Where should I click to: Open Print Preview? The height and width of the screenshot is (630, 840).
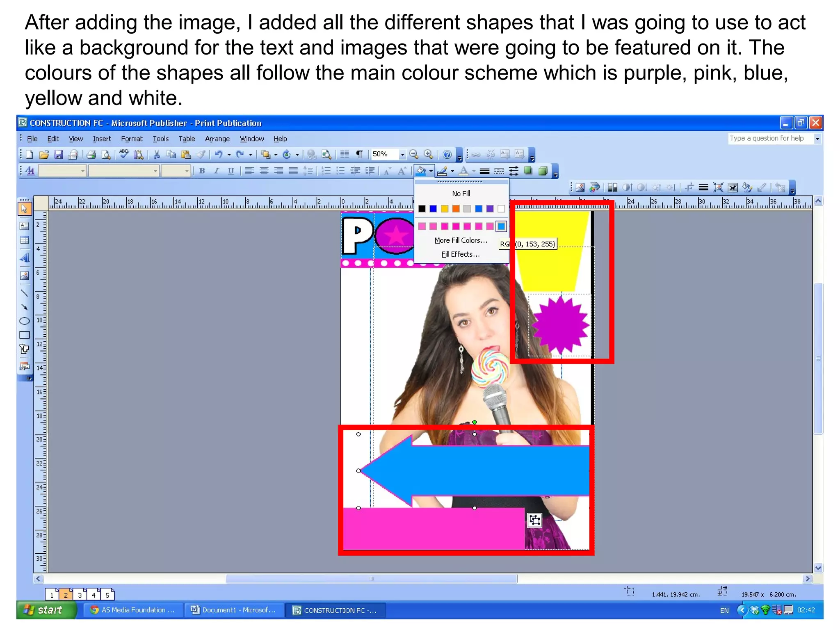(106, 155)
